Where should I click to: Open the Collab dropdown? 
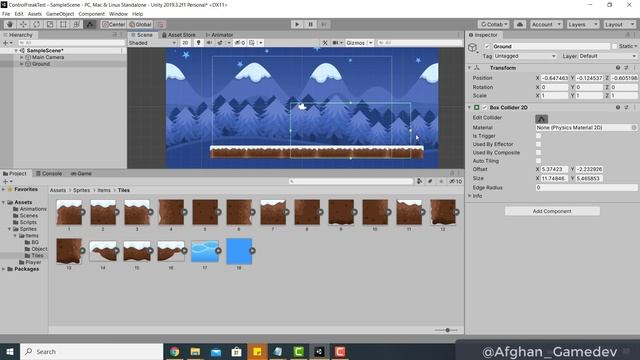pos(493,24)
